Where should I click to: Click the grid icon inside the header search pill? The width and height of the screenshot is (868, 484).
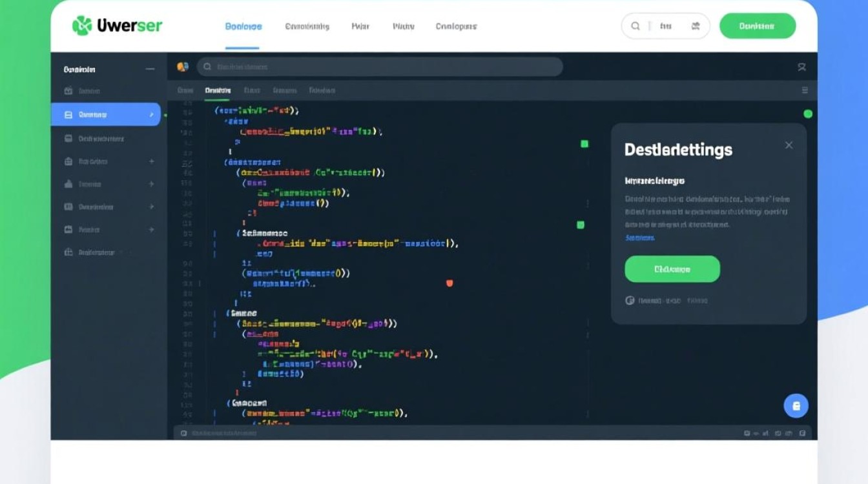coord(696,26)
